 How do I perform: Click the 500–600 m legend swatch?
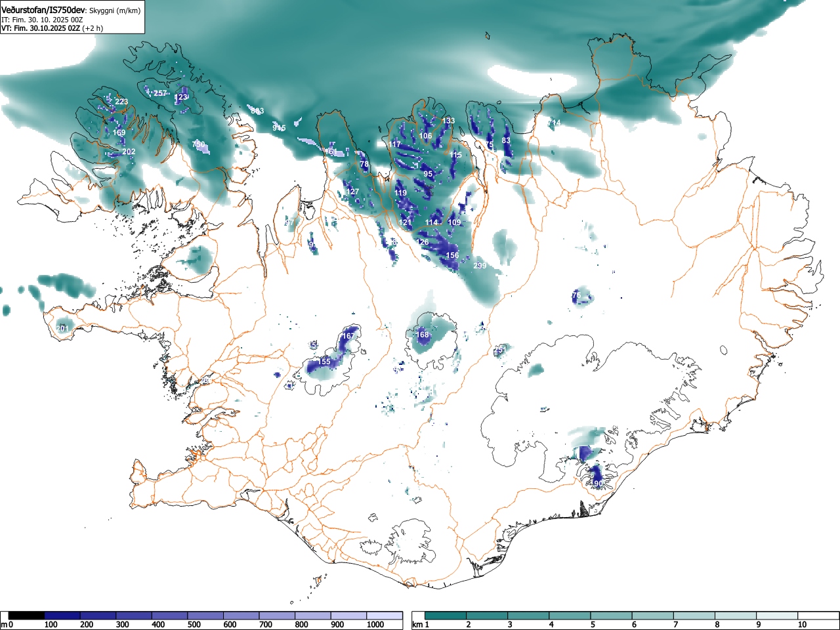[x=205, y=616]
